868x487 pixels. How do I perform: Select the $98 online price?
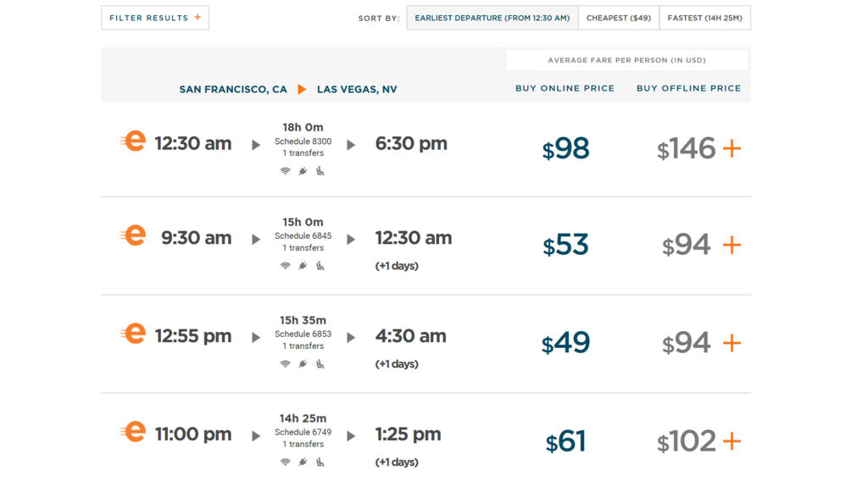[565, 149]
